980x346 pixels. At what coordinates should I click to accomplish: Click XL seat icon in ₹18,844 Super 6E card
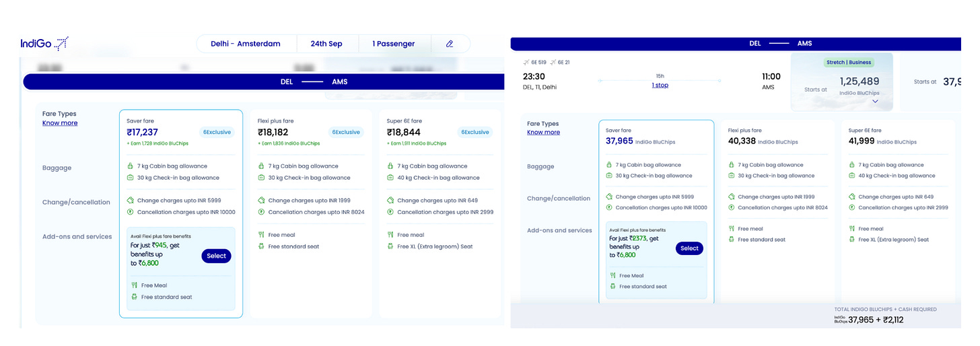pos(390,246)
